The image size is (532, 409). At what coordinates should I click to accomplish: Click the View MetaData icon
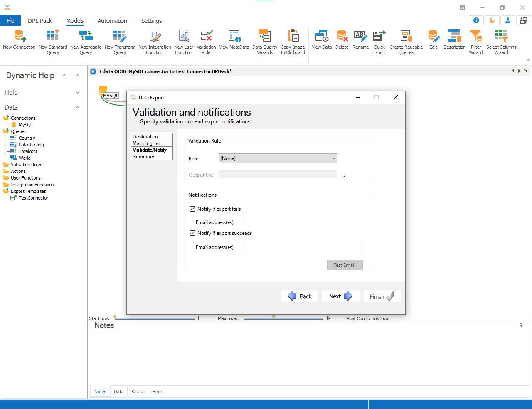(x=234, y=40)
